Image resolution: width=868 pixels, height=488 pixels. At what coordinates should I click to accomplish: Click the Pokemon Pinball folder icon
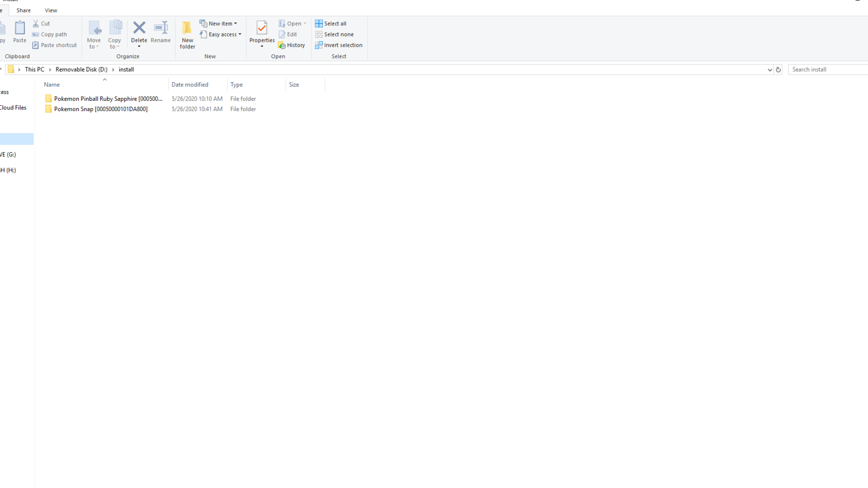48,99
